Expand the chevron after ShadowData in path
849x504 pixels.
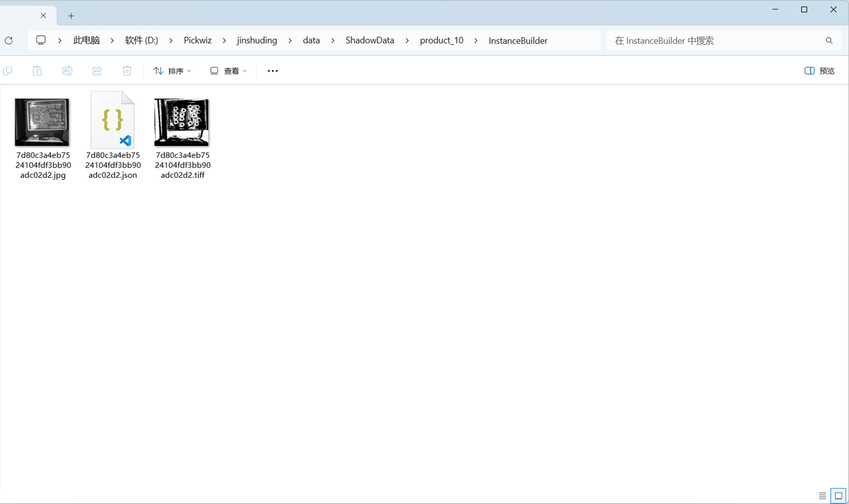pos(407,40)
